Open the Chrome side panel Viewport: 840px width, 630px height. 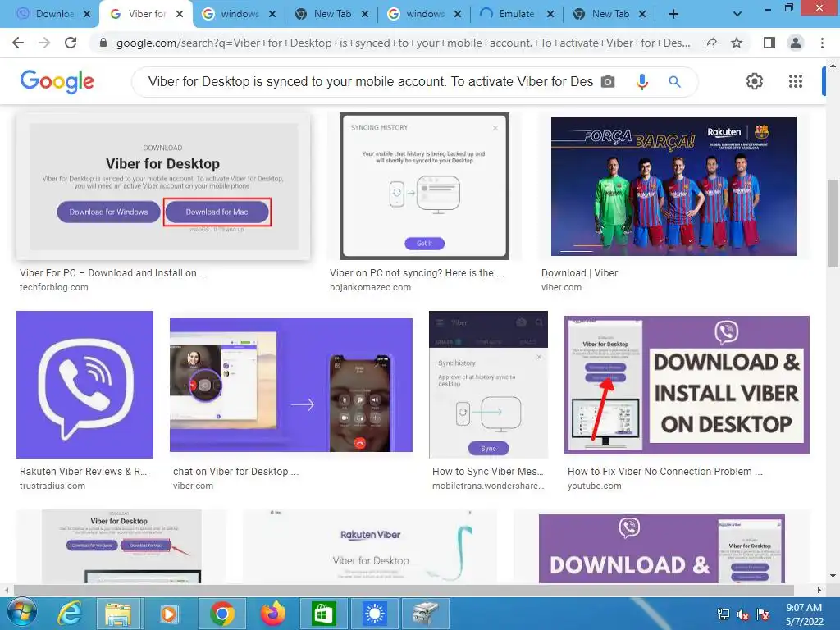pos(769,43)
